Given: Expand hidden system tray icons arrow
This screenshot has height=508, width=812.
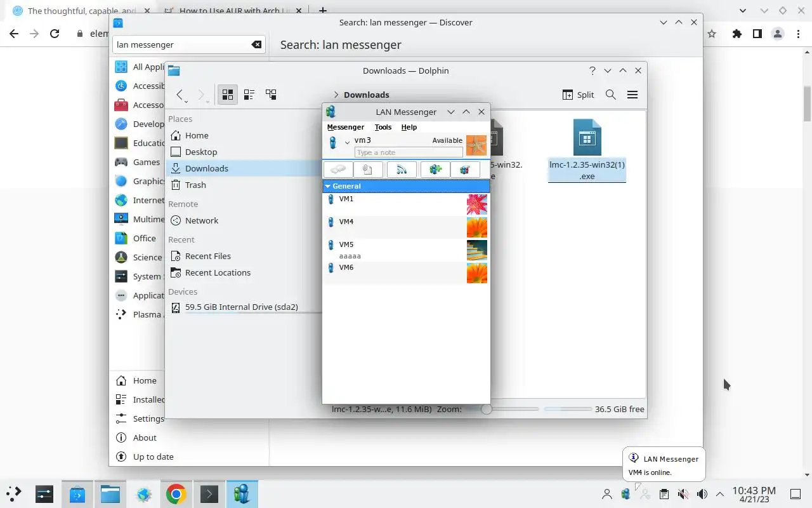Looking at the screenshot, I should 720,493.
